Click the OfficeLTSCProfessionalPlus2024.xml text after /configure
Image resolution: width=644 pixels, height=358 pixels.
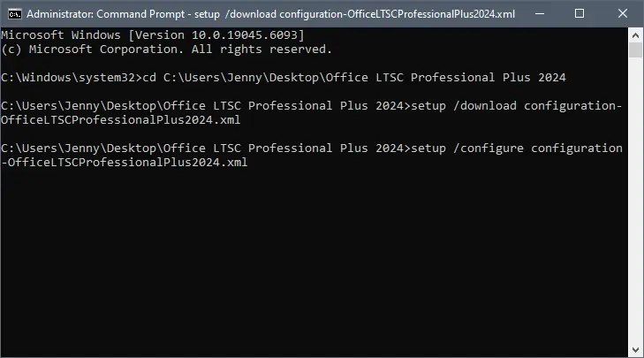(x=127, y=163)
